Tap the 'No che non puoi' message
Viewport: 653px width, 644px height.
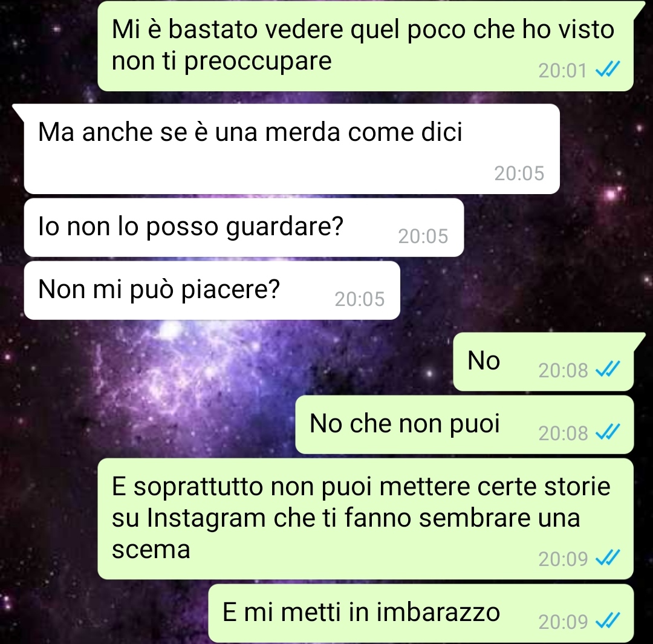pos(464,424)
